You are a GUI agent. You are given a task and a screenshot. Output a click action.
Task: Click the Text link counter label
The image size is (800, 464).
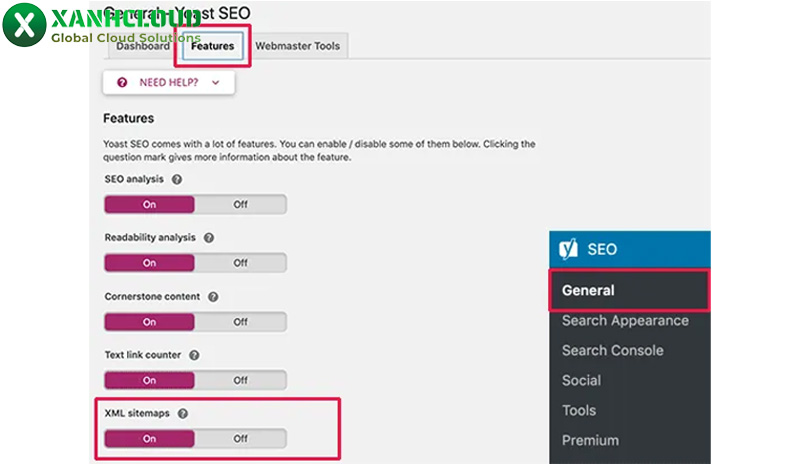click(x=143, y=355)
